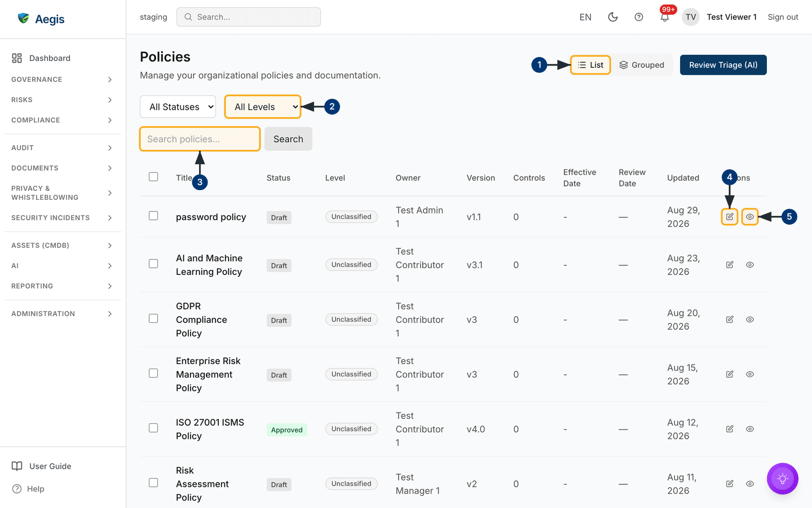Open Test Viewer 1 profile name

pyautogui.click(x=731, y=17)
